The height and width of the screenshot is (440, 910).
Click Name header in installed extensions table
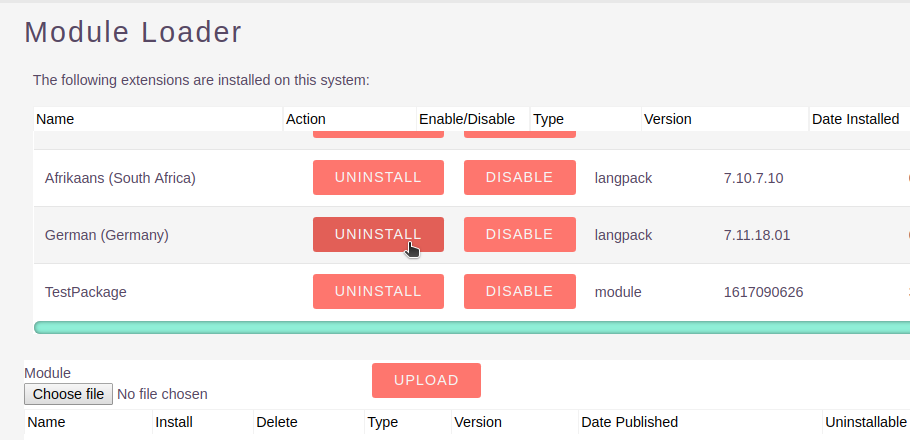(56, 119)
